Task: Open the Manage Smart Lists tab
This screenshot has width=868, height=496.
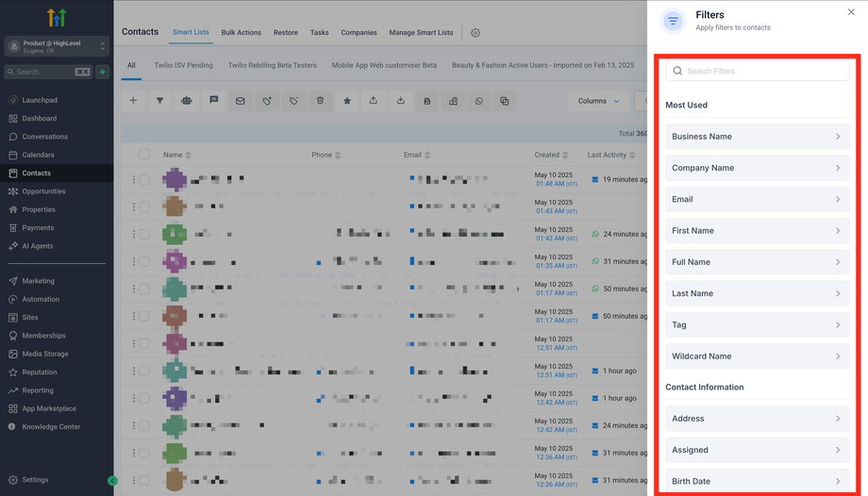Action: click(421, 33)
